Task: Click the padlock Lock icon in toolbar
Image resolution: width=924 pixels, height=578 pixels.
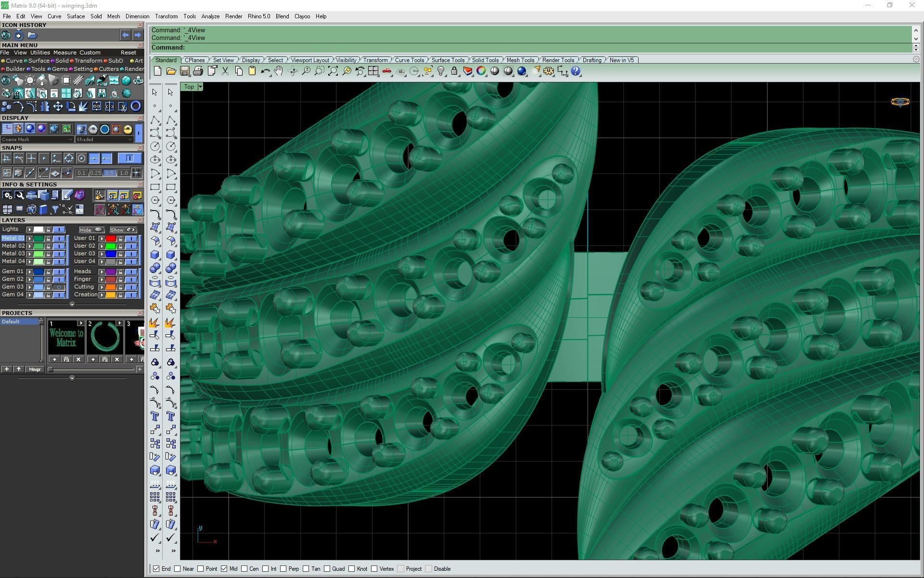Action: (x=454, y=71)
